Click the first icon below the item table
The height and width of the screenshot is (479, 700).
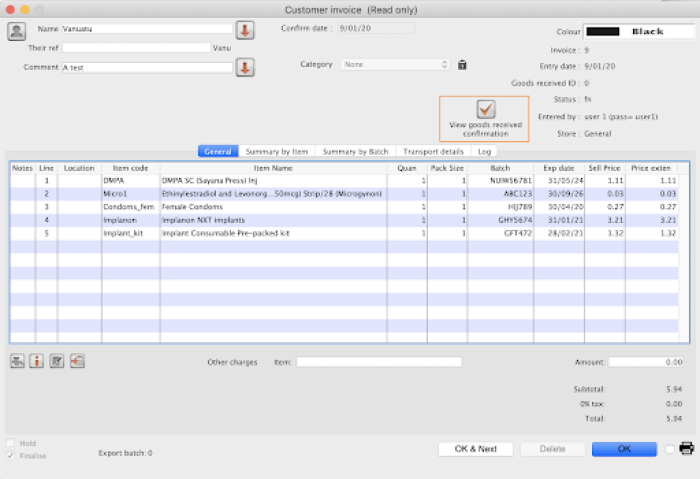(18, 361)
